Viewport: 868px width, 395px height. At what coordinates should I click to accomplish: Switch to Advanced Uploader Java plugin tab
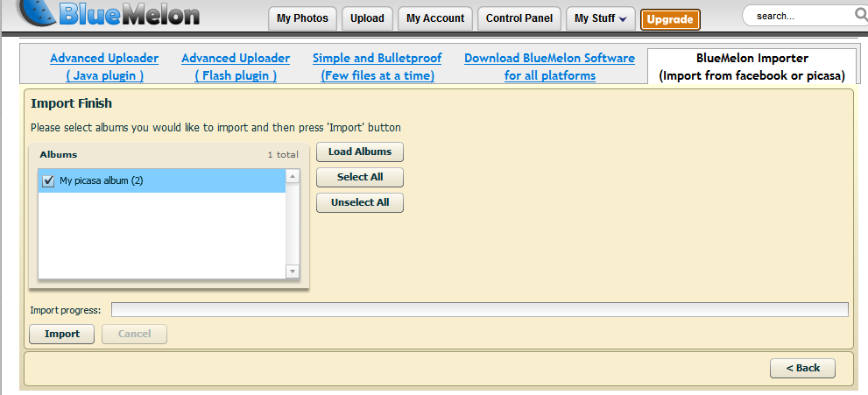[x=104, y=67]
